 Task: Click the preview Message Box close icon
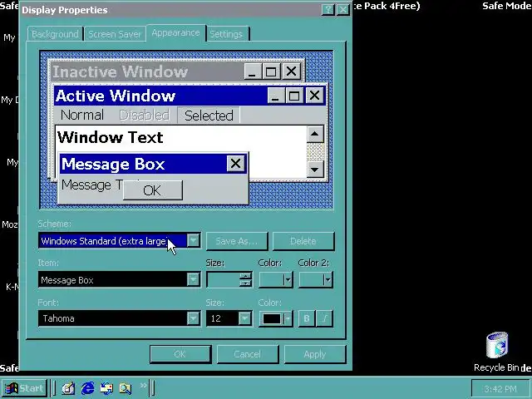236,164
